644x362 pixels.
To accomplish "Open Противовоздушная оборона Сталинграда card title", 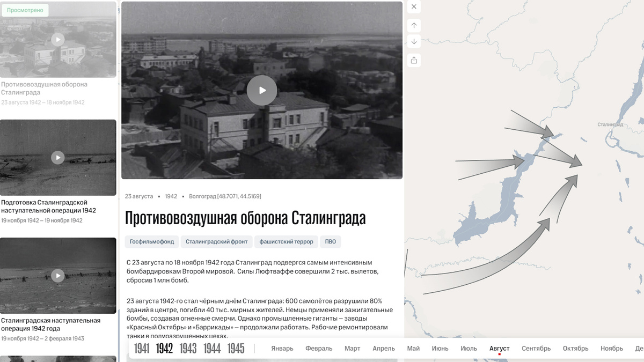I will click(44, 88).
